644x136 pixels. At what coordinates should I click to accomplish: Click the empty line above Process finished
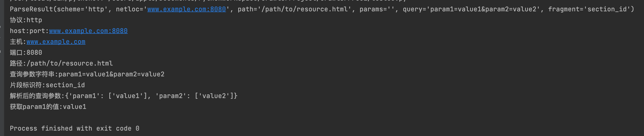(322, 118)
